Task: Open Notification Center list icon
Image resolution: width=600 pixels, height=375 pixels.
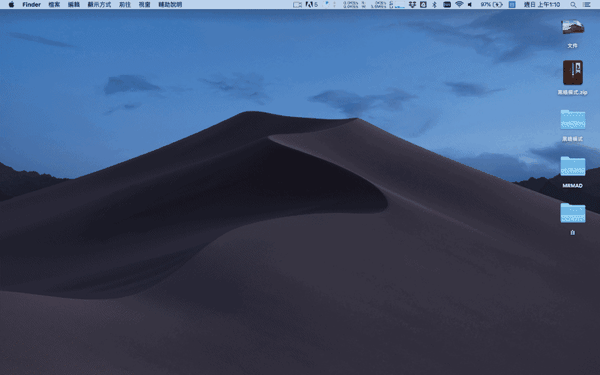Action: point(586,5)
